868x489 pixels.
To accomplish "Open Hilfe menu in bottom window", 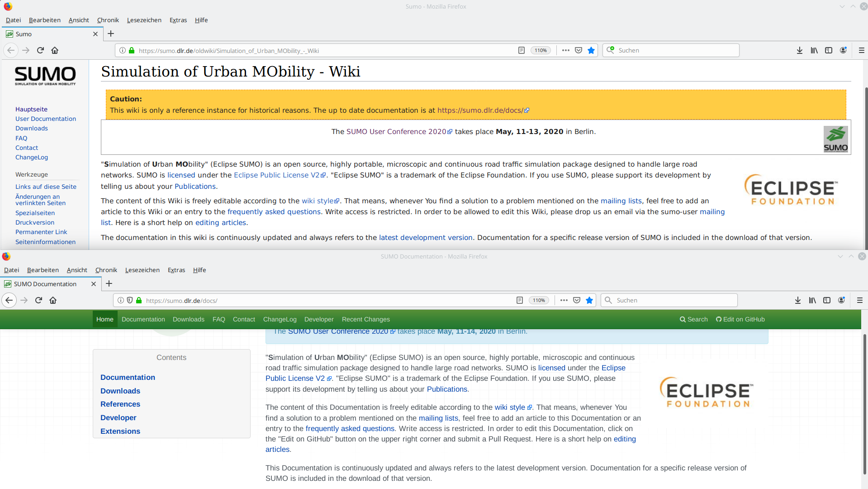I will click(199, 270).
